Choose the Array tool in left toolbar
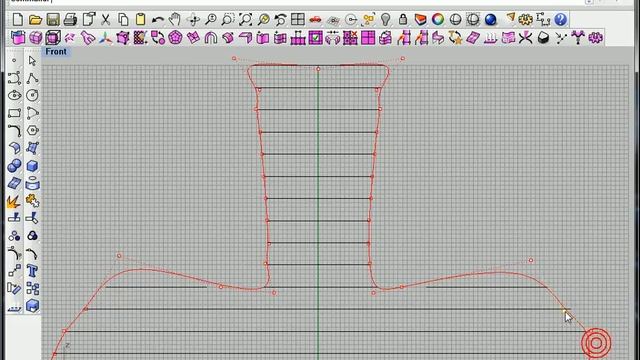Image resolution: width=640 pixels, height=360 pixels. coord(32,288)
